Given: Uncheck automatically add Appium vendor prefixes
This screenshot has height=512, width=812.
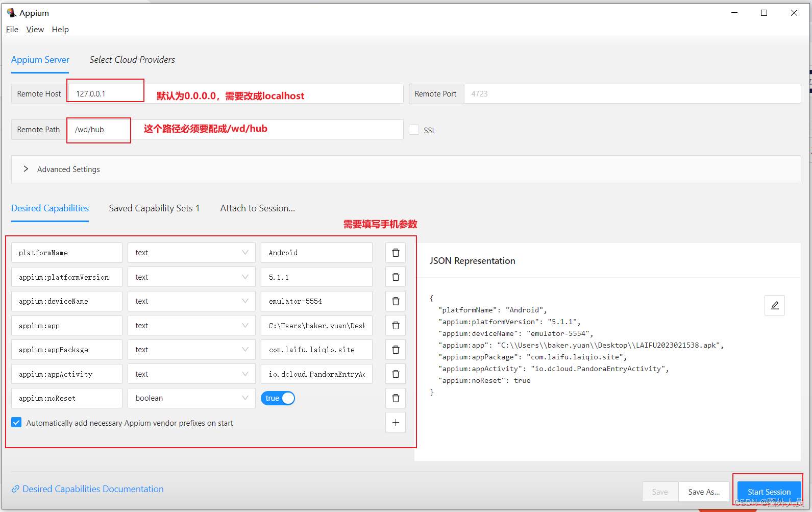Looking at the screenshot, I should click(16, 423).
